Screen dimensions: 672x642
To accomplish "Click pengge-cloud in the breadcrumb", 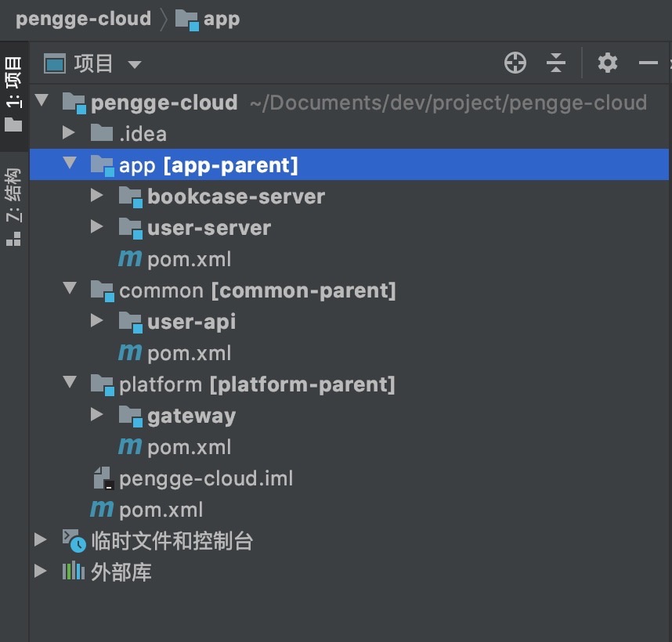I will pos(83,20).
